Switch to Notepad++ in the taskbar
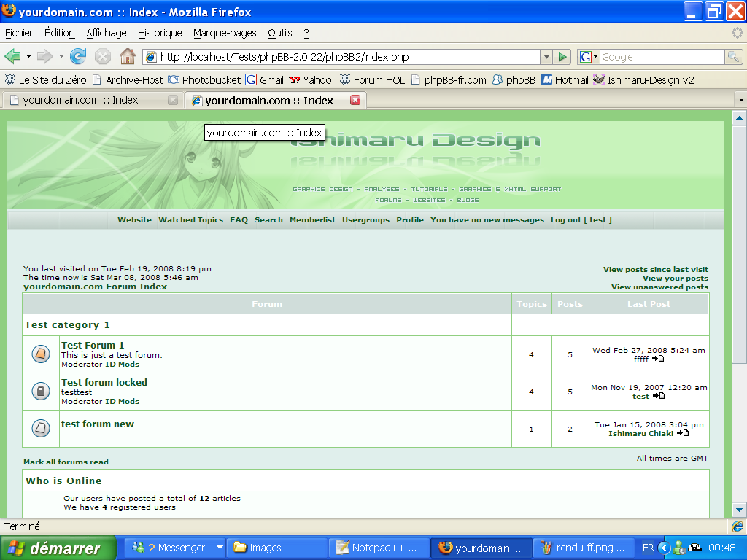The image size is (747, 560). (x=379, y=548)
